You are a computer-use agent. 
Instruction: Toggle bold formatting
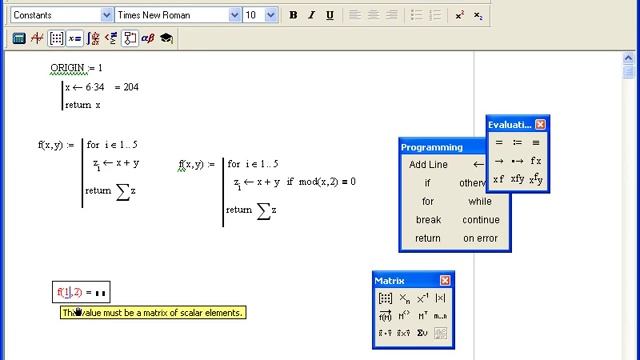pos(293,15)
